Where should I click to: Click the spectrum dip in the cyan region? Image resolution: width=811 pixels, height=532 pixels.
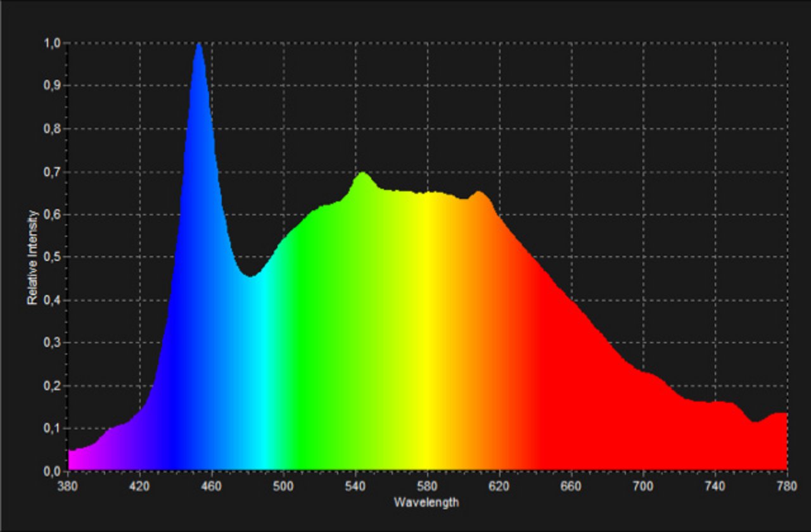click(250, 276)
